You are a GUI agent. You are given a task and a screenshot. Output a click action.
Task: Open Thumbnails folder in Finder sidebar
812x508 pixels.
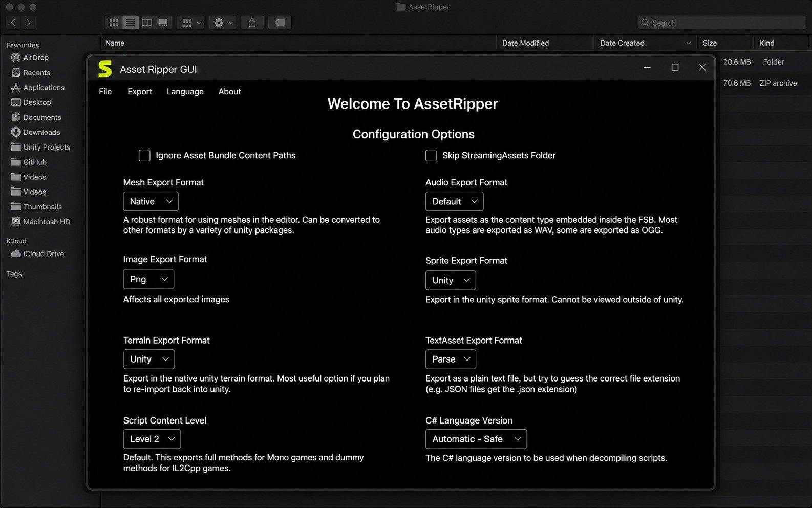point(36,207)
